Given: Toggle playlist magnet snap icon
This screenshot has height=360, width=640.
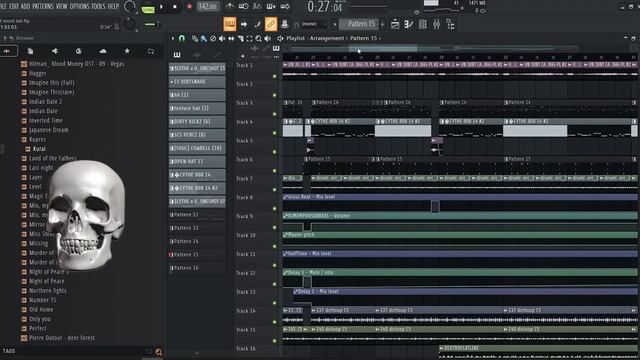Looking at the screenshot, I should [x=182, y=38].
